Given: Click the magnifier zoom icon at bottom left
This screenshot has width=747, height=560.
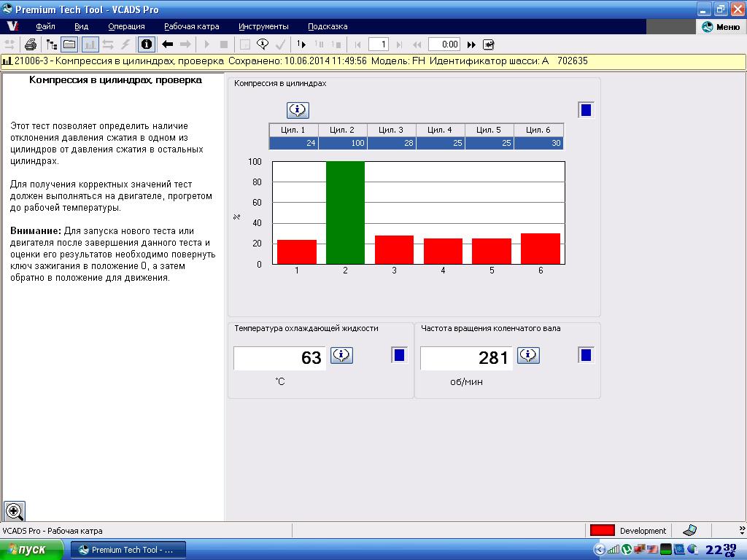Looking at the screenshot, I should coord(15,512).
